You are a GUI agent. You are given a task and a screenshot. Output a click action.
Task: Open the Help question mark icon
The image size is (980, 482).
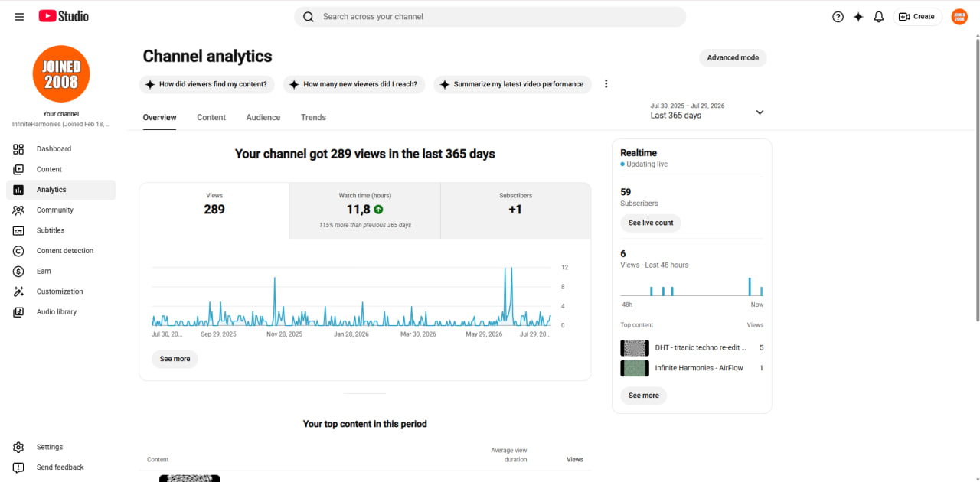tap(838, 17)
